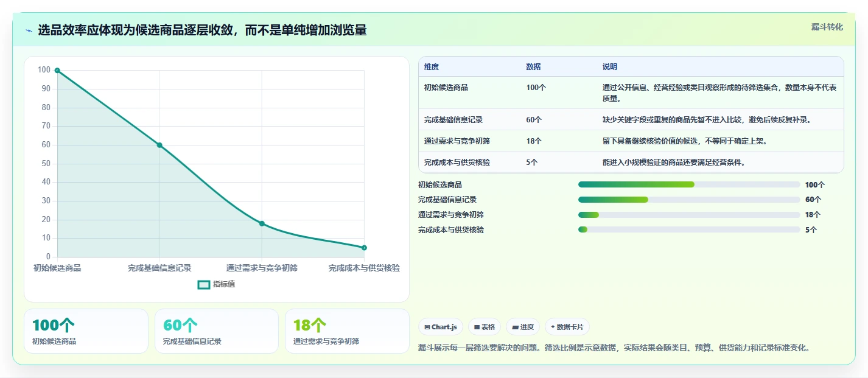868x378 pixels.
Task: Click the 漏斗转化 tag in header
Action: coord(827,27)
